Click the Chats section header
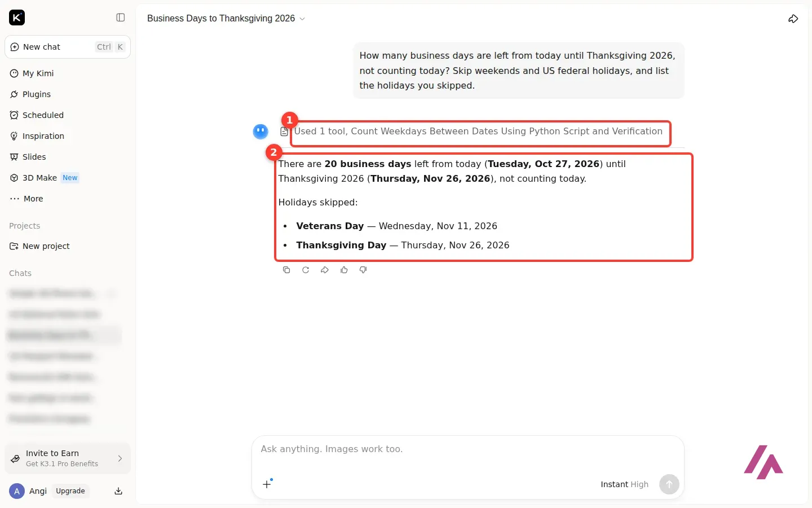Viewport: 812px width, 508px height. click(20, 273)
